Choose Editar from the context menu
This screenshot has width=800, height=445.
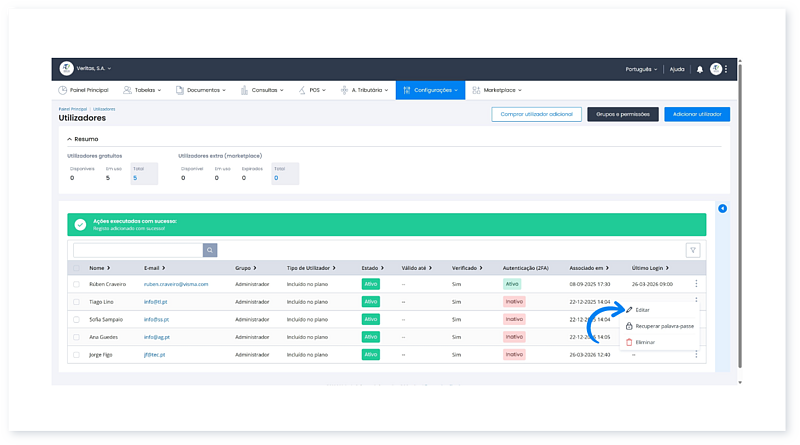coord(642,310)
